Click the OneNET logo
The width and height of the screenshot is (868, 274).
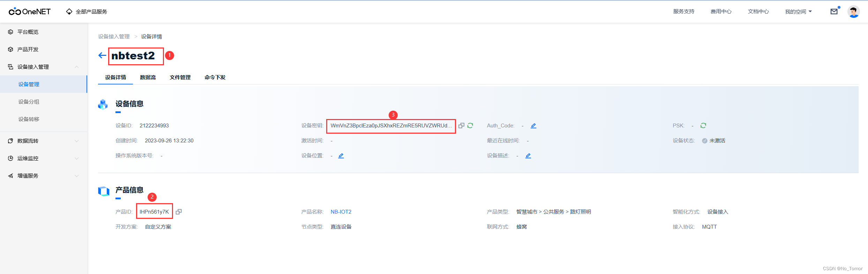pos(30,12)
